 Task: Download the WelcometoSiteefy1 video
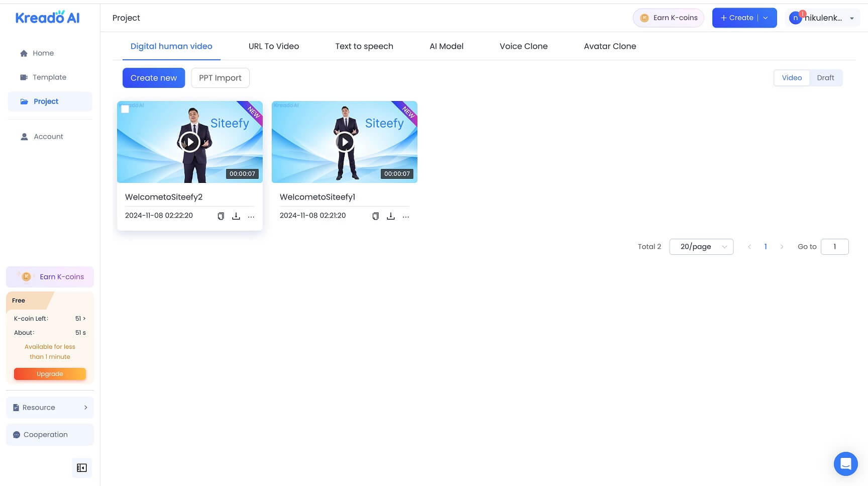point(391,216)
